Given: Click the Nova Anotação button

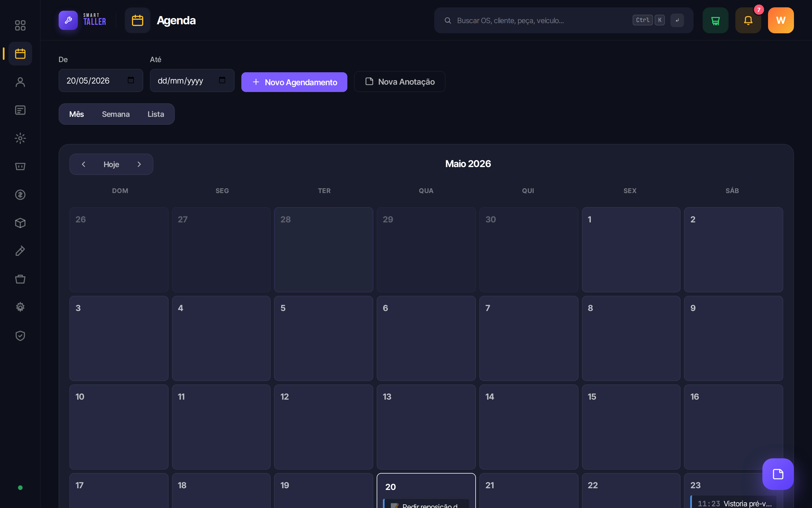Looking at the screenshot, I should tap(400, 82).
